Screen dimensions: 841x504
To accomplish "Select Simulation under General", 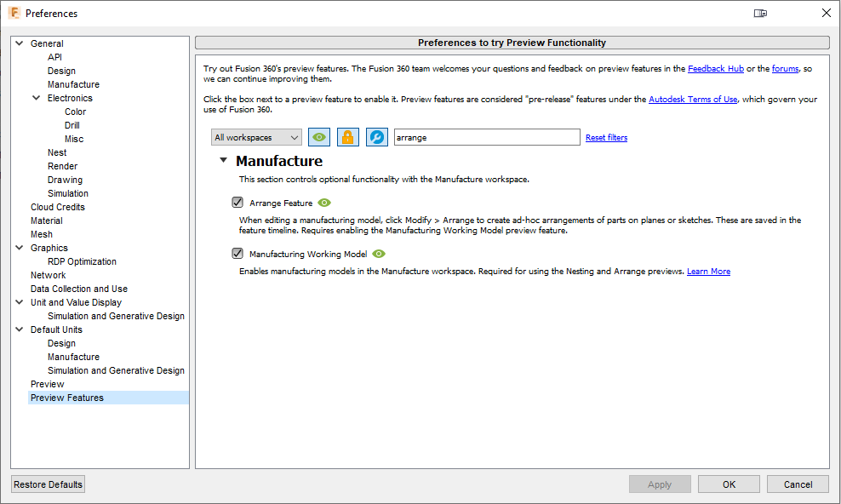I will pyautogui.click(x=68, y=193).
